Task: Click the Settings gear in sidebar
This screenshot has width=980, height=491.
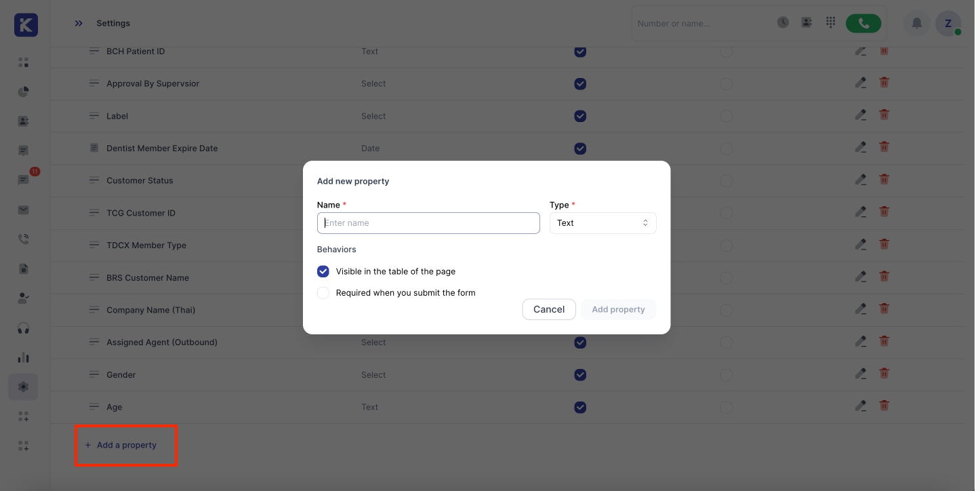Action: (23, 387)
